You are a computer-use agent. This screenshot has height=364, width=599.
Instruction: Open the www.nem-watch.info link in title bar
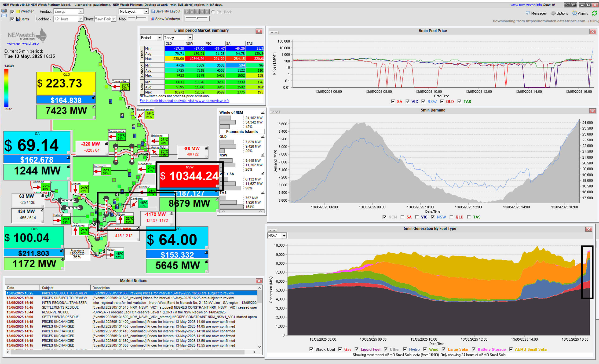click(x=526, y=5)
